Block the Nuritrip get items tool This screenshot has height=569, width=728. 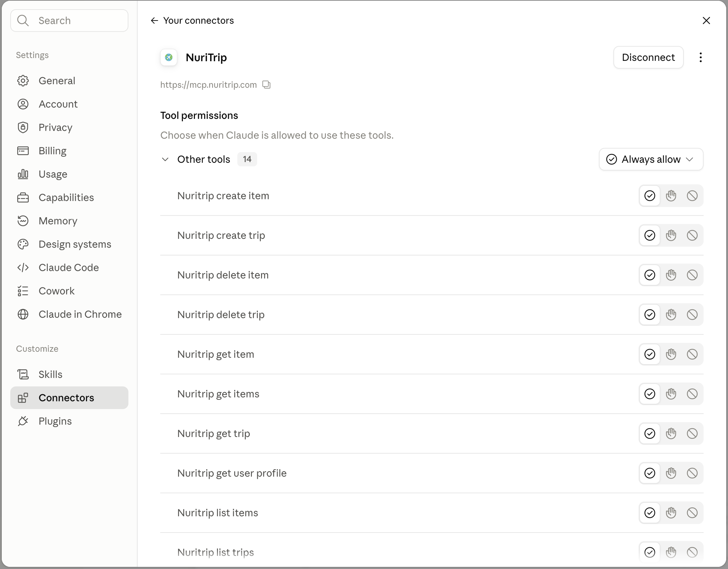(x=692, y=394)
